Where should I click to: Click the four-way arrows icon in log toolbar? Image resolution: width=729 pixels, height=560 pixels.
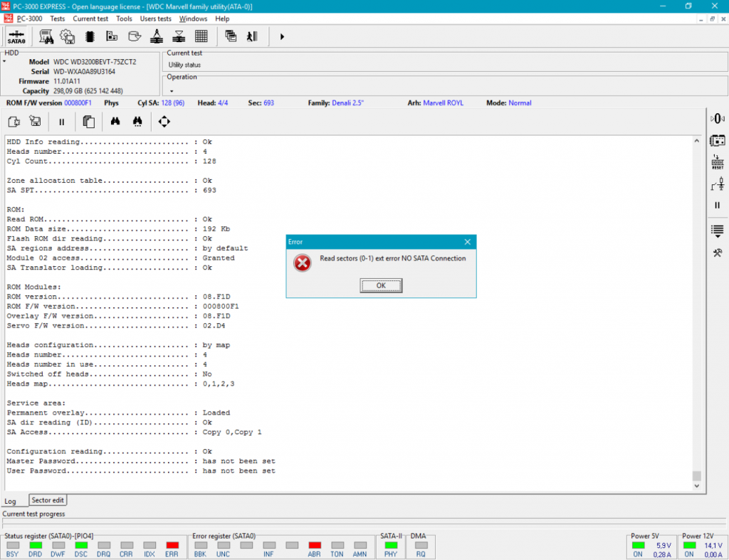(x=164, y=122)
